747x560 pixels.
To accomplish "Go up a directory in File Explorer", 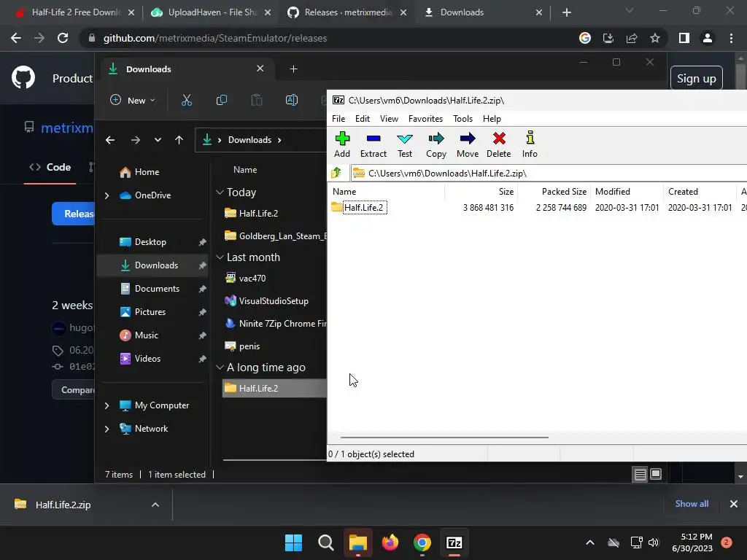I will (179, 140).
